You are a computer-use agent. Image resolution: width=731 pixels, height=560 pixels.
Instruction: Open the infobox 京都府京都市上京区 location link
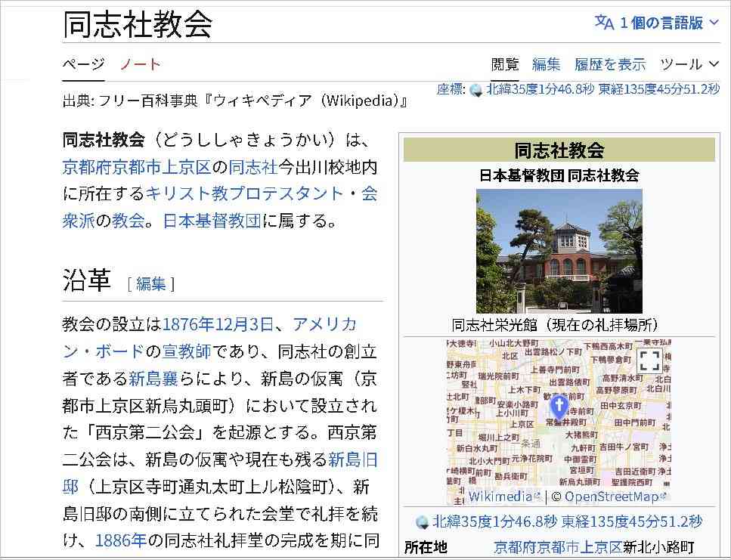coord(558,547)
